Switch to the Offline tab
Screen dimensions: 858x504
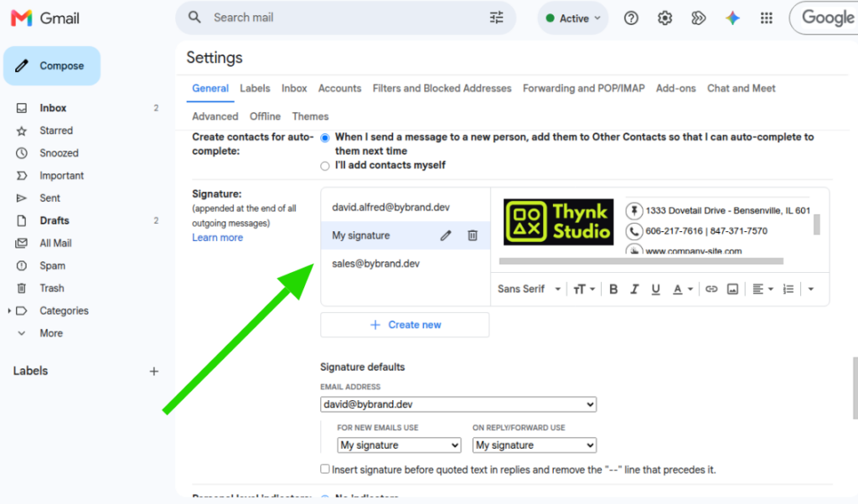point(265,116)
